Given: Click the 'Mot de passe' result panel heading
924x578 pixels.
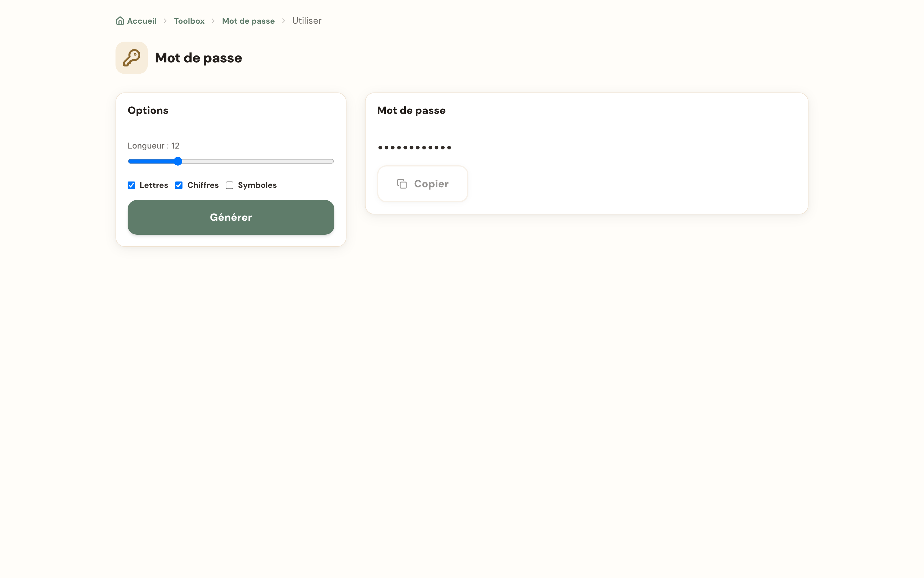Looking at the screenshot, I should [411, 110].
